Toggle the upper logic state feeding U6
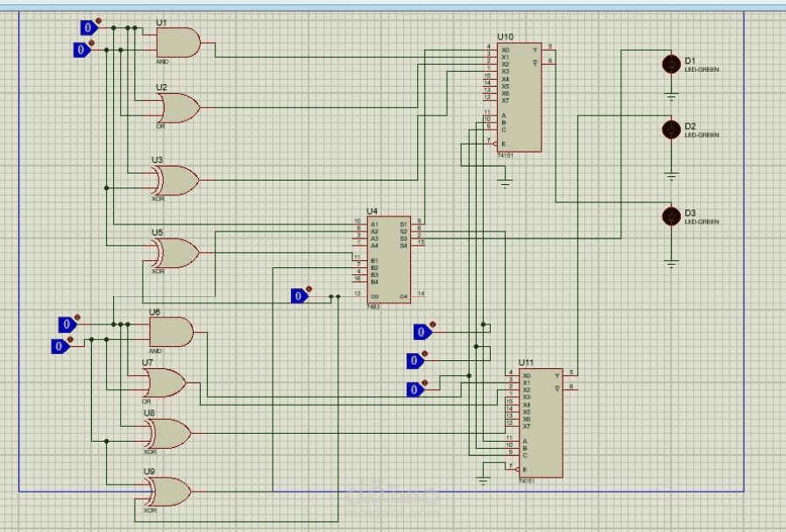Image resolution: width=786 pixels, height=532 pixels. pos(66,324)
